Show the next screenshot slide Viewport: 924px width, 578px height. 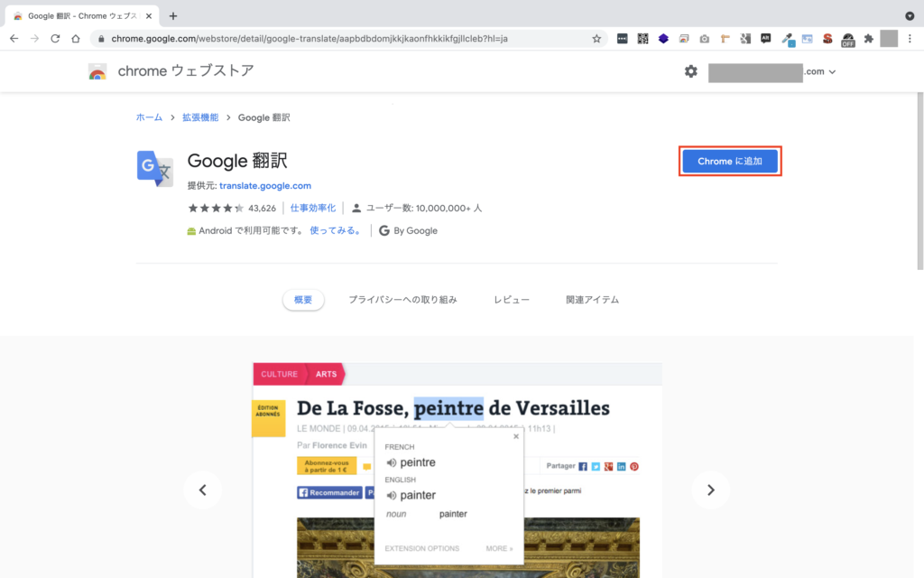pos(711,489)
